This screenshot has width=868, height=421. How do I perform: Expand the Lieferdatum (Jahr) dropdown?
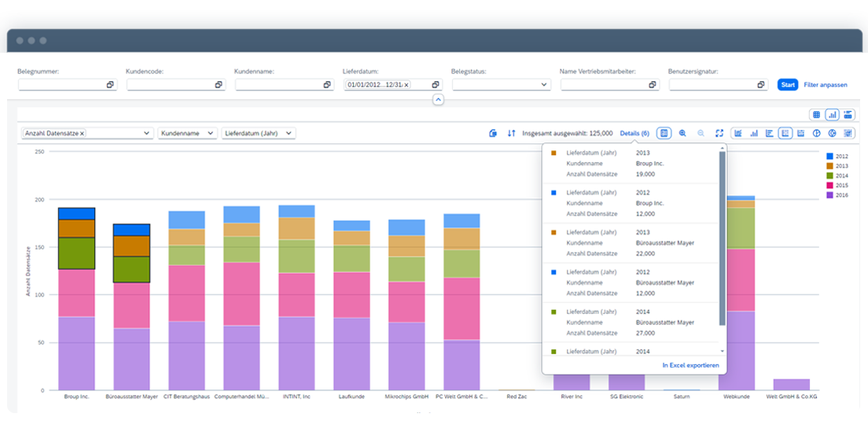point(258,134)
